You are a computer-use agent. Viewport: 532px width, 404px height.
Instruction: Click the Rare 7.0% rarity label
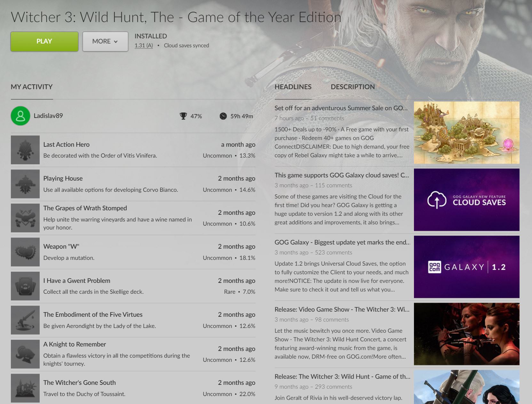240,292
